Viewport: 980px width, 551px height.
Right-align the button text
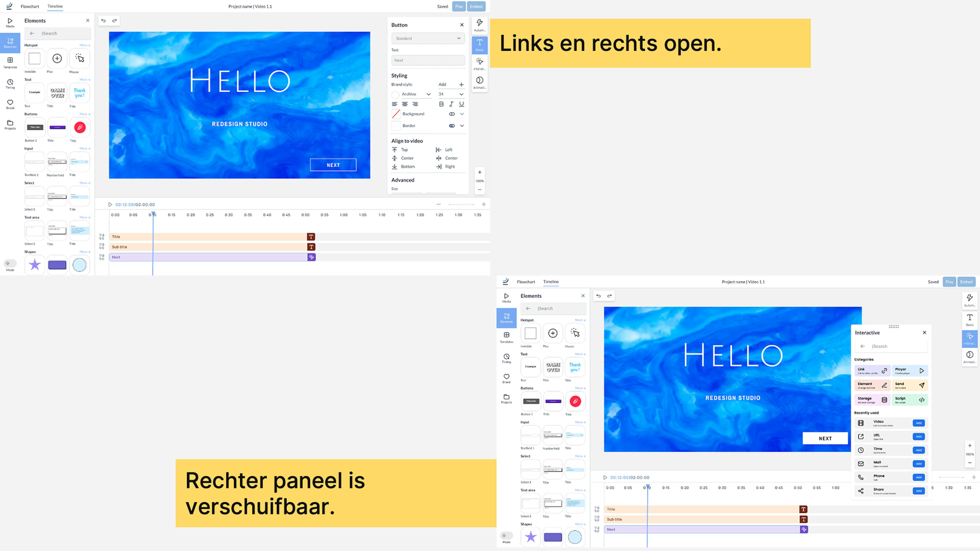pyautogui.click(x=415, y=104)
